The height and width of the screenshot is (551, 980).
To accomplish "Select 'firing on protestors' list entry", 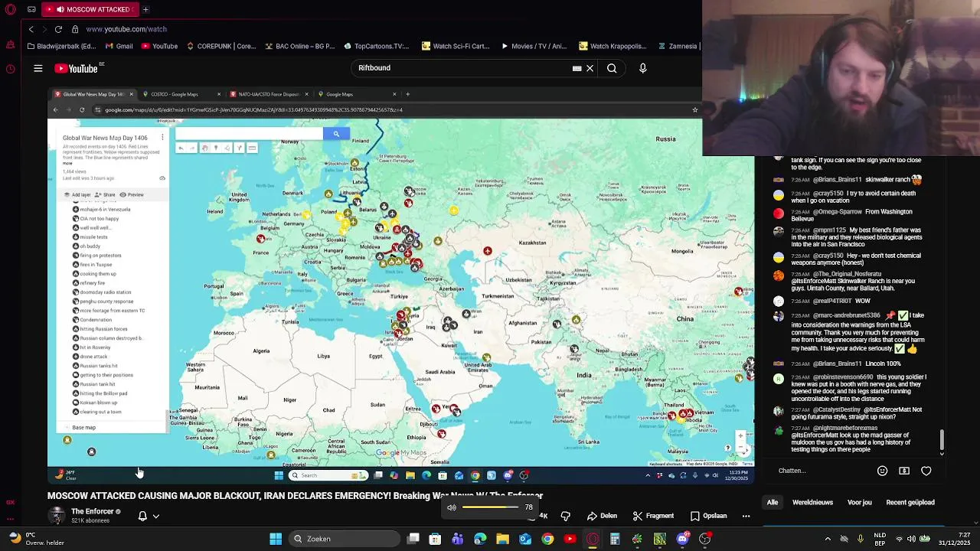I will click(x=100, y=256).
